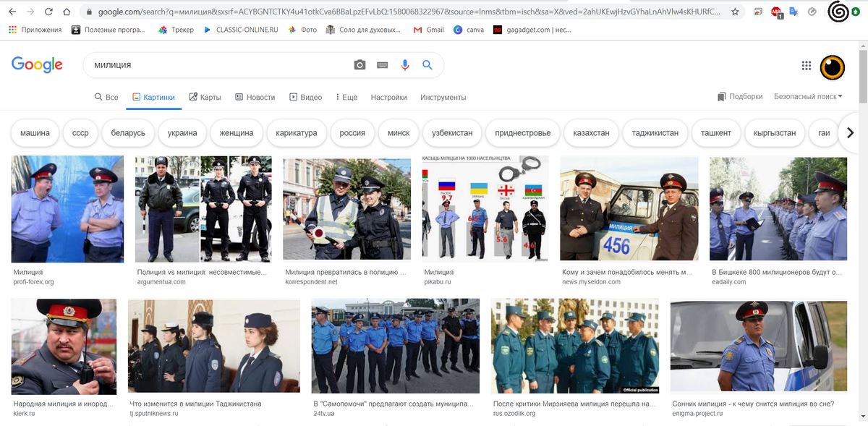The width and height of the screenshot is (868, 426).
Task: Start the search with the magnifier icon
Action: (427, 65)
